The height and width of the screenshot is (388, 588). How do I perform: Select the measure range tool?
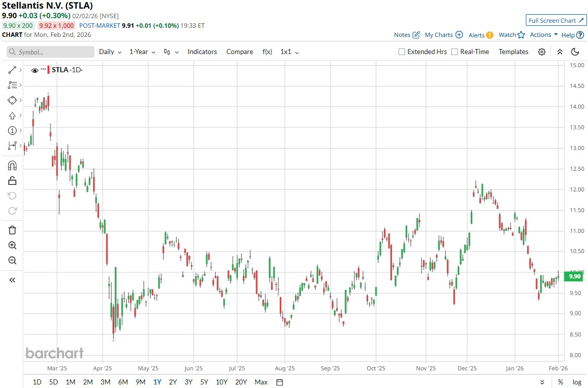pyautogui.click(x=12, y=145)
